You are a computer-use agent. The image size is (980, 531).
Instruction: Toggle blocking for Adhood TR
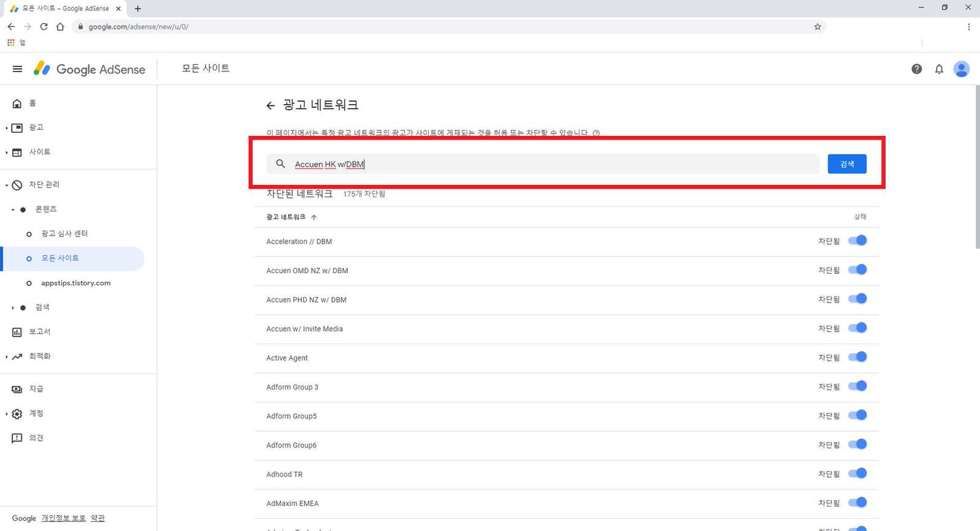[858, 473]
